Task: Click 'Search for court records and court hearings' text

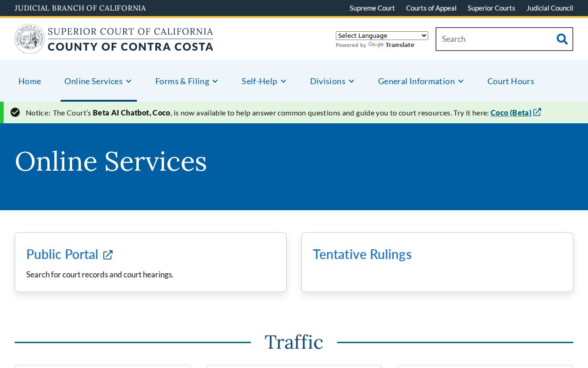Action: tap(100, 275)
